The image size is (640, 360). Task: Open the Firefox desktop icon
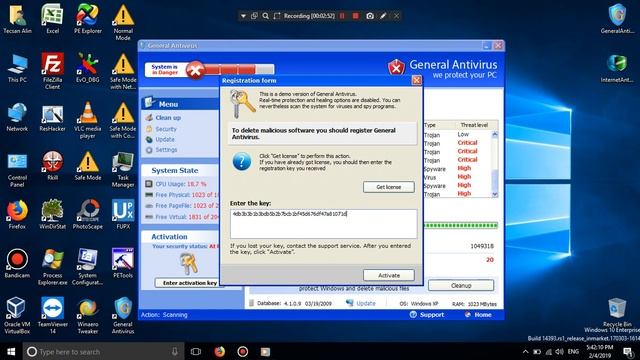tap(17, 215)
